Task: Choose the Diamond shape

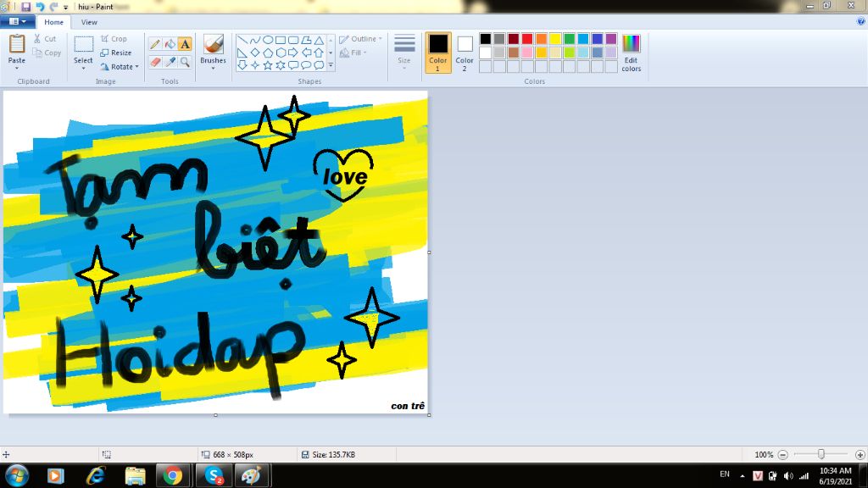Action: pos(254,53)
